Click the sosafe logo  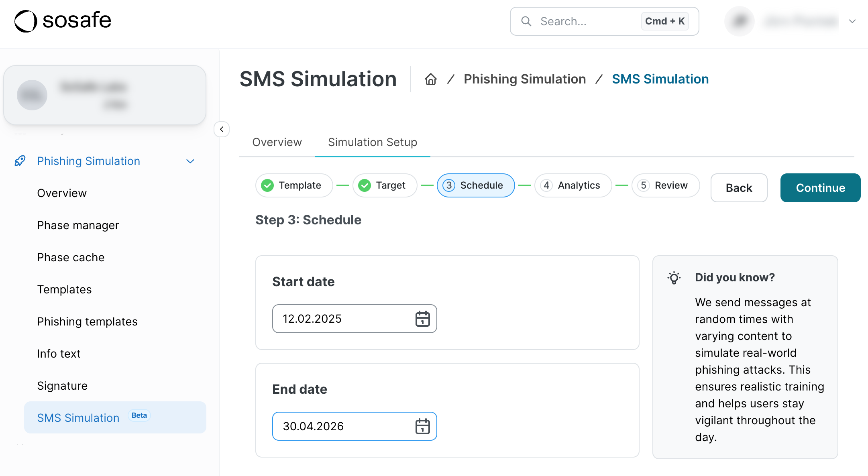pyautogui.click(x=63, y=20)
